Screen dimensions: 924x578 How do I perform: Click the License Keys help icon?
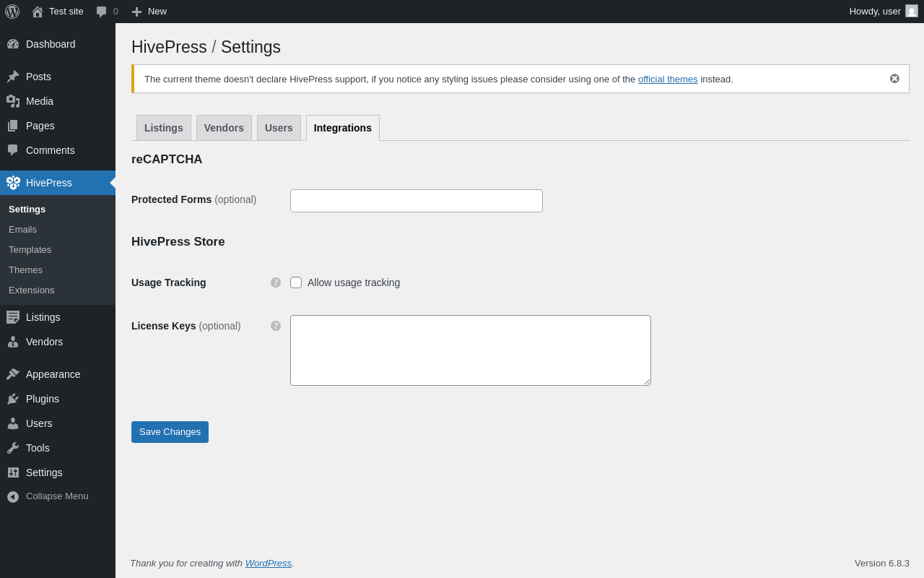(x=276, y=326)
